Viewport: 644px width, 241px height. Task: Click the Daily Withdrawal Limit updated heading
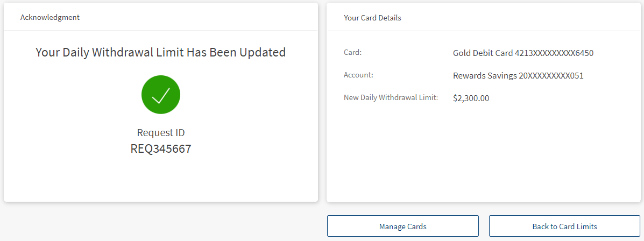160,52
